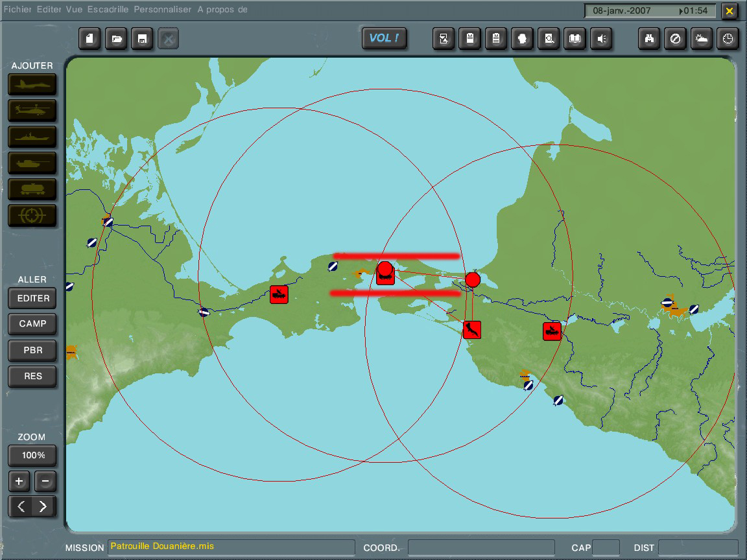Click the circle-slash toolbar icon
This screenshot has height=560, width=747.
[x=675, y=39]
